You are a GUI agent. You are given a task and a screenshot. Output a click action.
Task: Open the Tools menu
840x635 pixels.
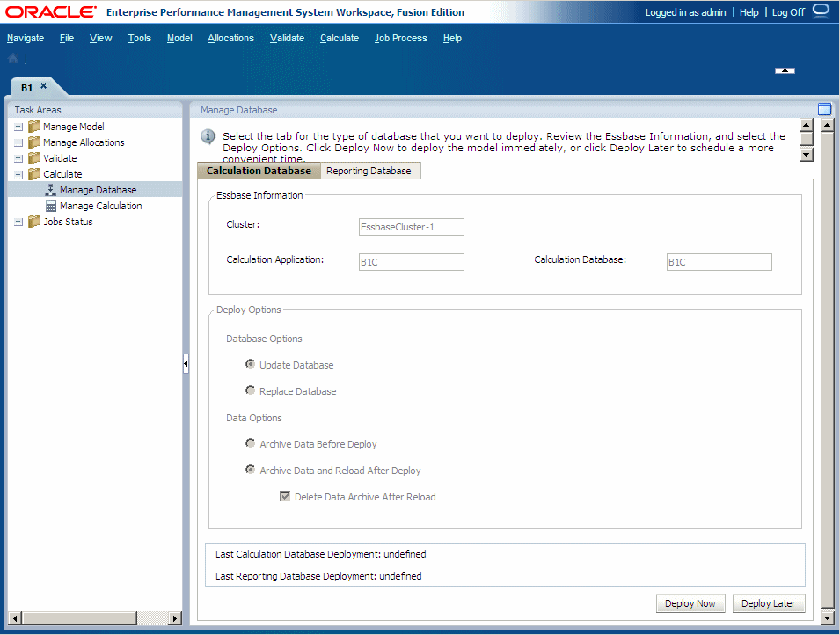point(139,38)
